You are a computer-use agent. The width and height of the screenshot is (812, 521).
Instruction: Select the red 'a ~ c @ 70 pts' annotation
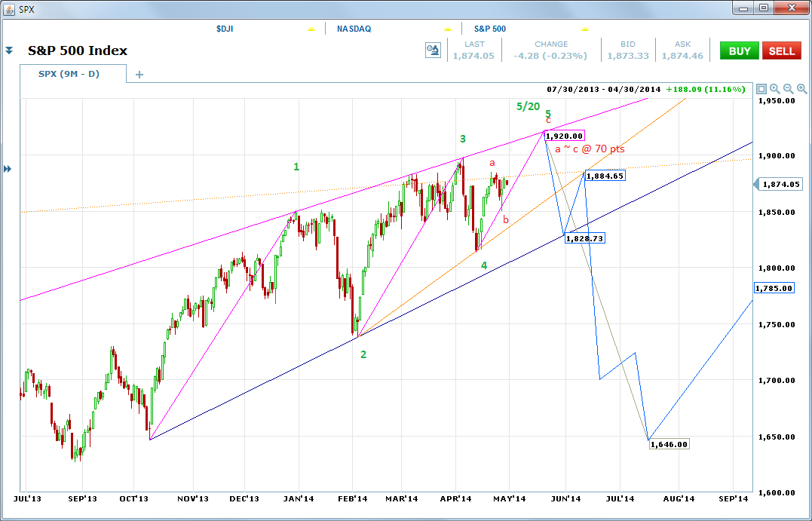(590, 149)
